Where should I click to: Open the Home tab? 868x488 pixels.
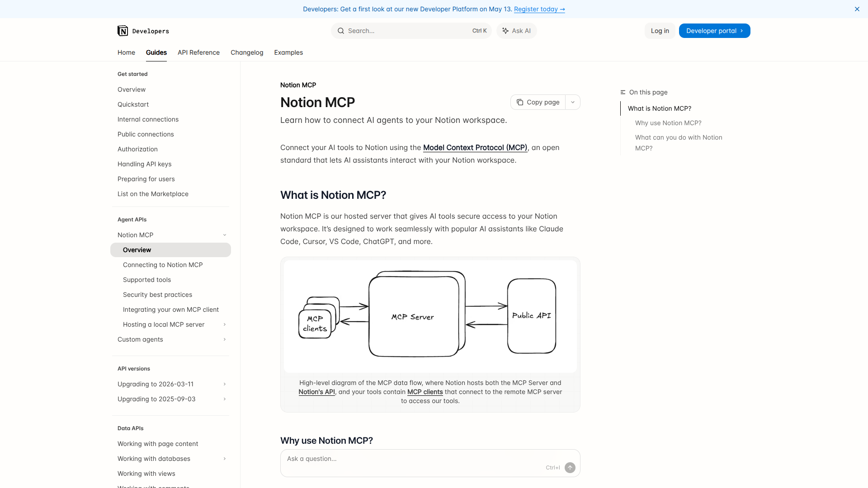coord(126,52)
